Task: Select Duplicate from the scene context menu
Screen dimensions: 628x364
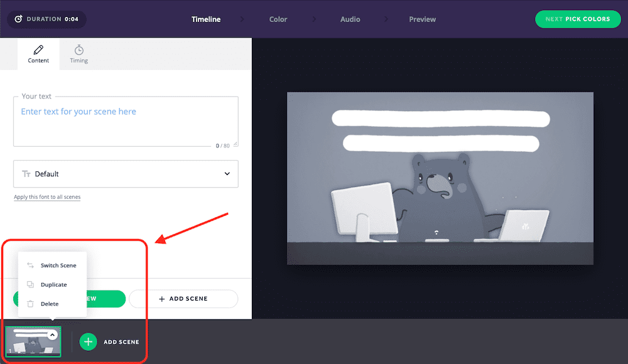Action: coord(53,284)
